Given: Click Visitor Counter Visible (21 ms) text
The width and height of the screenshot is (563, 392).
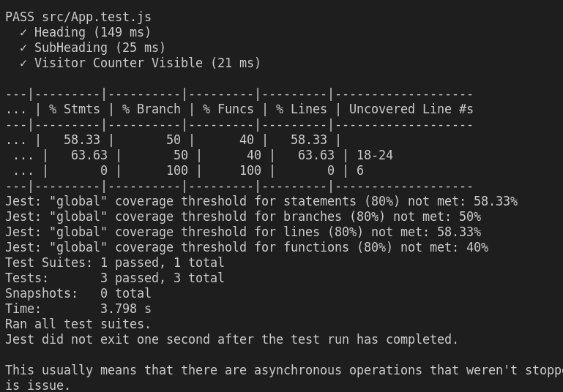Looking at the screenshot, I should [147, 63].
